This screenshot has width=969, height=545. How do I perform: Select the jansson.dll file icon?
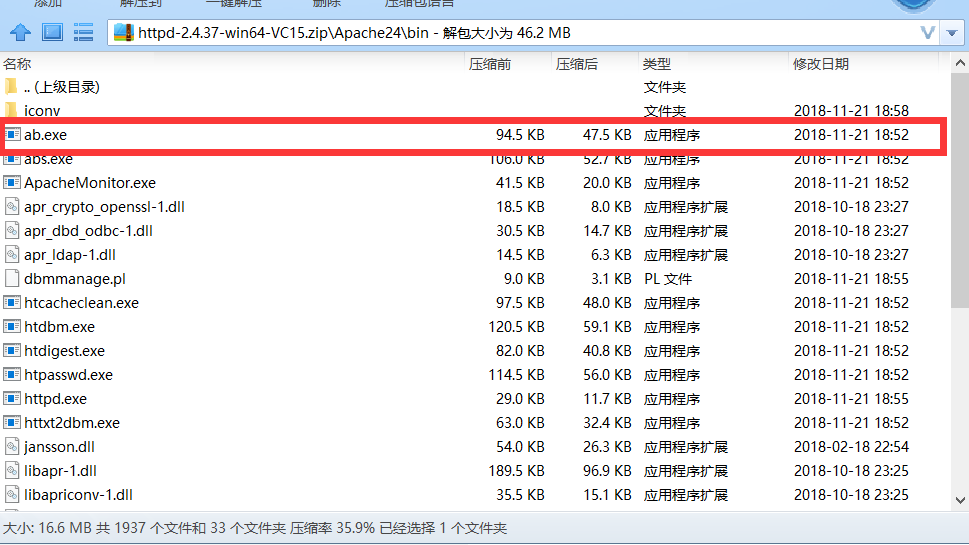(12, 446)
